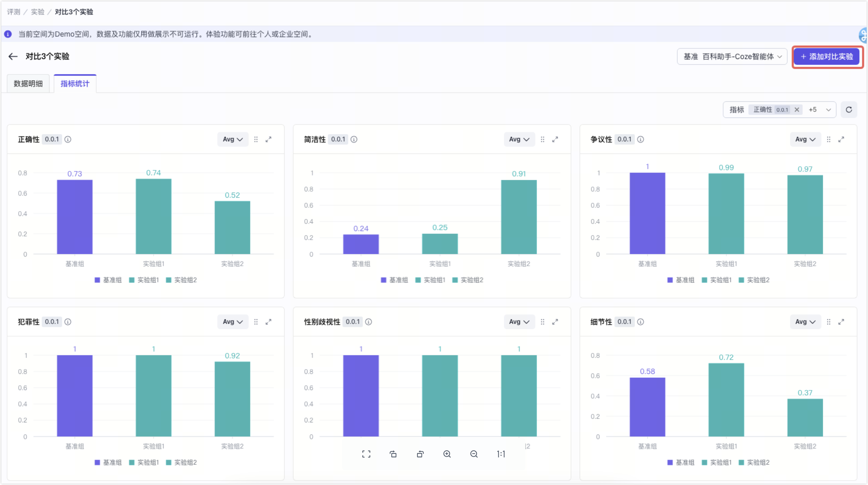
Task: Select the 指标统计 tab
Action: (75, 84)
